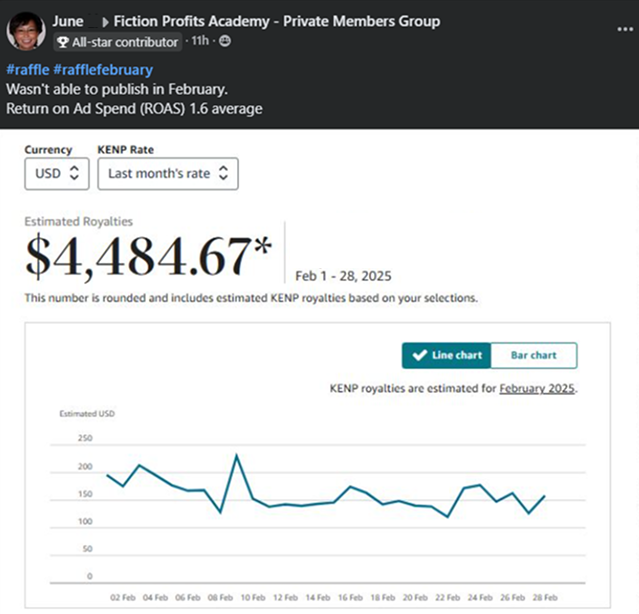Expand the KENP Rate dropdown
This screenshot has width=639, height=614.
point(168,173)
